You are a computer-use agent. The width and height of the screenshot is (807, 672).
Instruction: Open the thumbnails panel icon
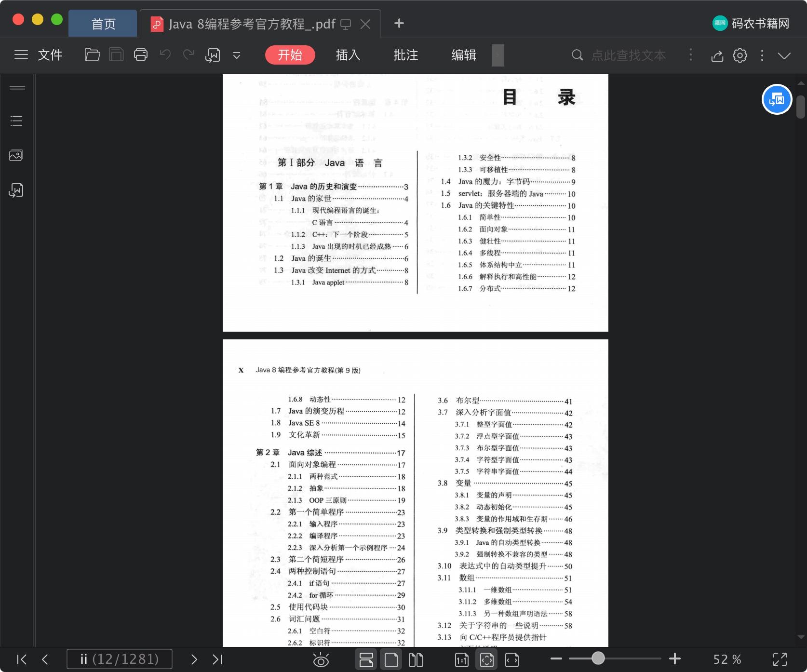pyautogui.click(x=16, y=155)
